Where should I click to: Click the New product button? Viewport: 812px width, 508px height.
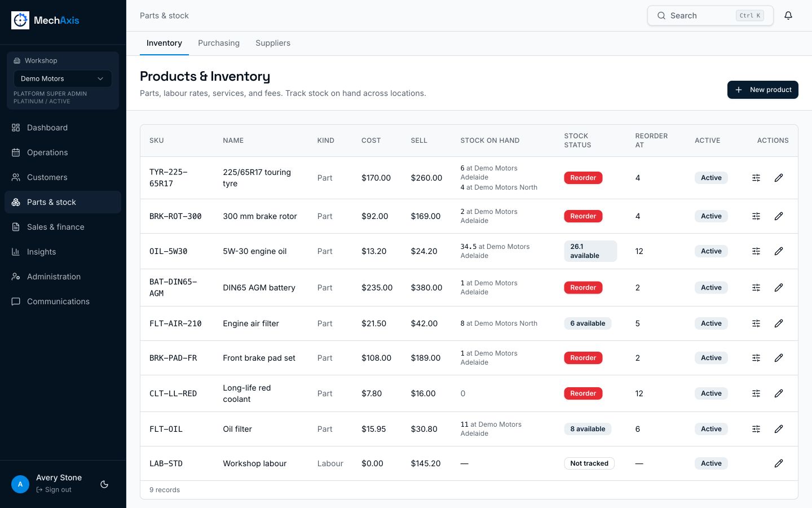tap(762, 90)
